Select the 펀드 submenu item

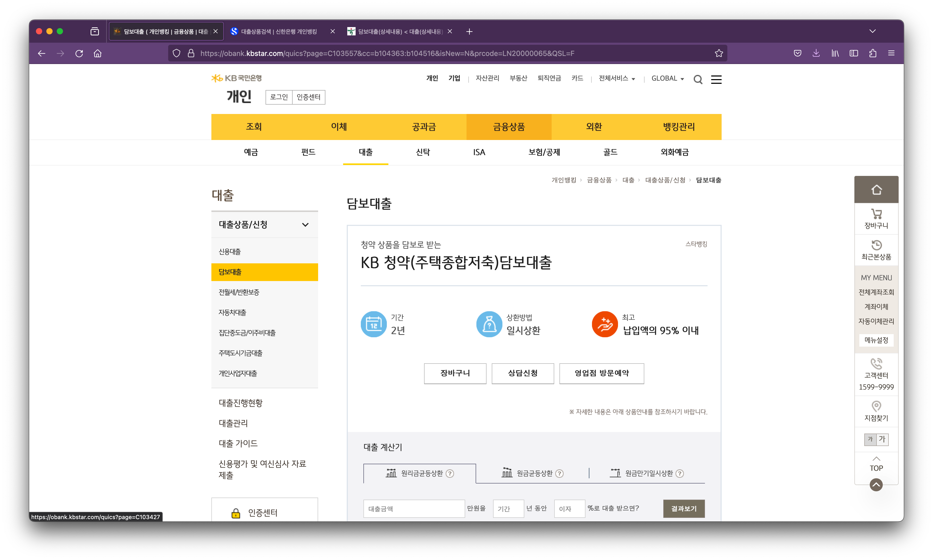coord(308,152)
